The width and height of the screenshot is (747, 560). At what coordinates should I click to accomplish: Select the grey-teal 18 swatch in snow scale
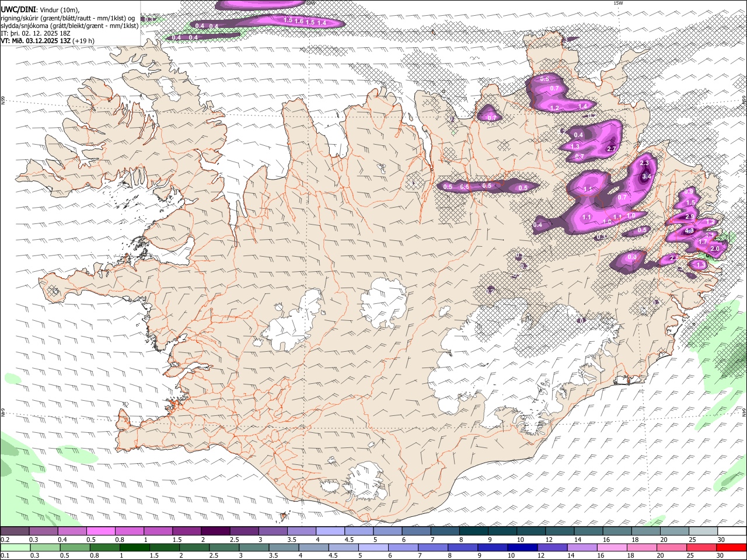[x=645, y=531]
